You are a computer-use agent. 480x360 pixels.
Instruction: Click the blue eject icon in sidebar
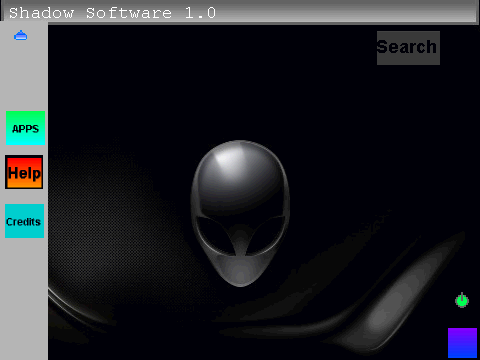pos(21,35)
